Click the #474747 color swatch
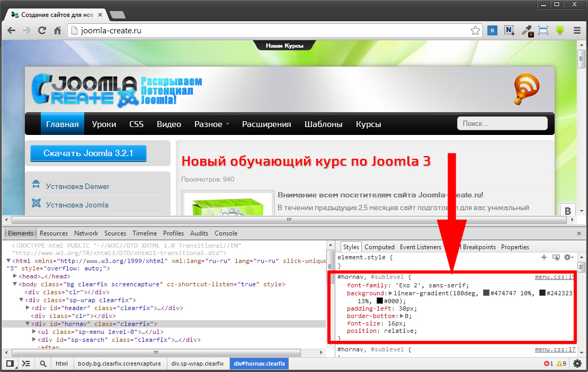The height and width of the screenshot is (372, 588). click(486, 293)
